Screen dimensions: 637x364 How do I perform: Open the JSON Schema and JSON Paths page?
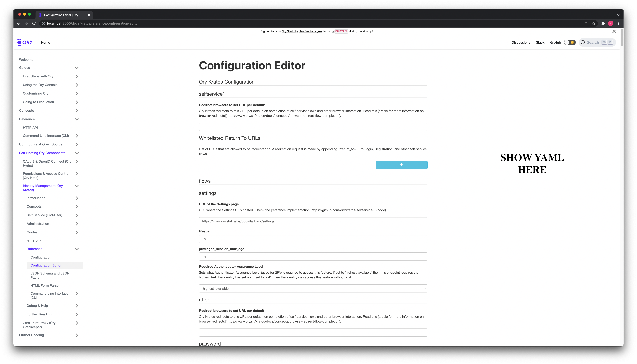click(x=50, y=275)
